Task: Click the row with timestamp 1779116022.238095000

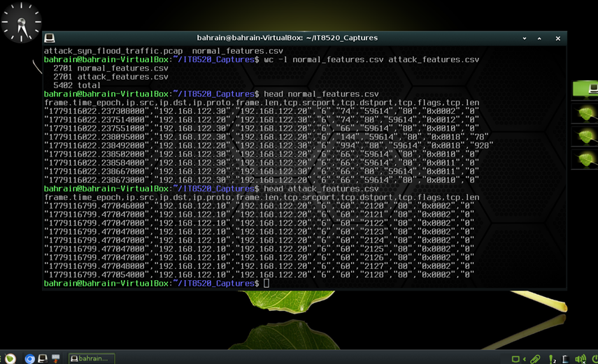Action: coord(266,137)
